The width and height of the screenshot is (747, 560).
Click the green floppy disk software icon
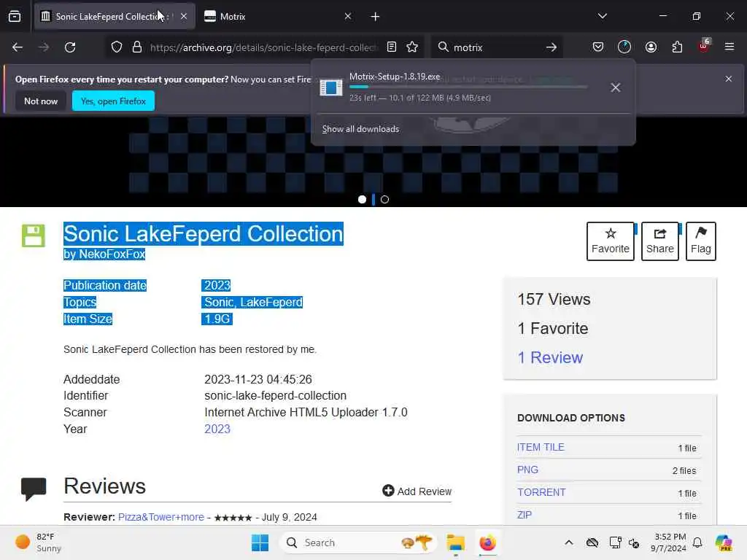34,236
